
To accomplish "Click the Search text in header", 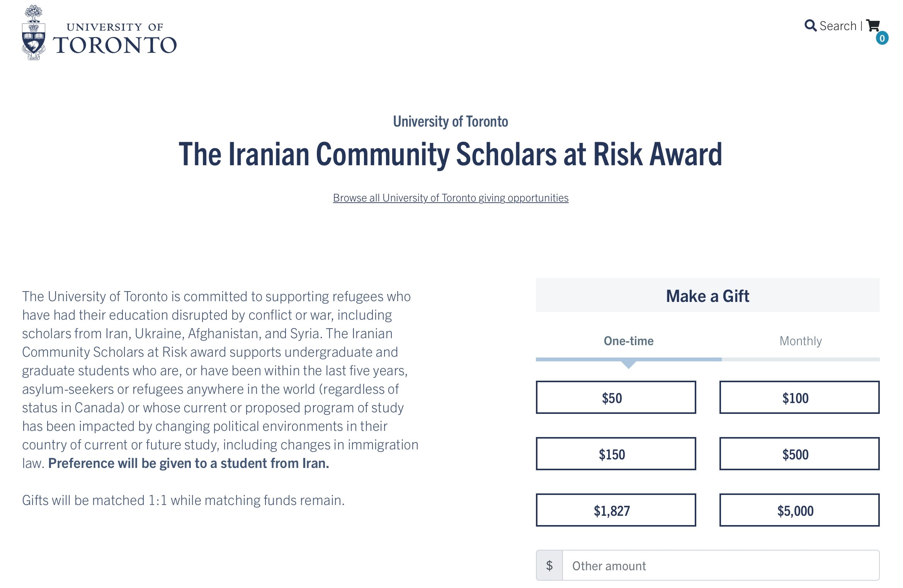I will click(838, 26).
